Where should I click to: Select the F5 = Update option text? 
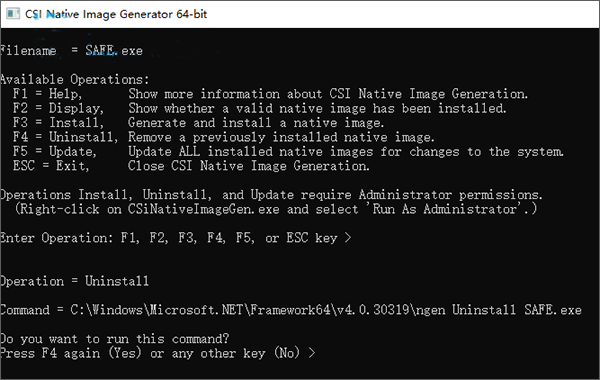click(55, 152)
